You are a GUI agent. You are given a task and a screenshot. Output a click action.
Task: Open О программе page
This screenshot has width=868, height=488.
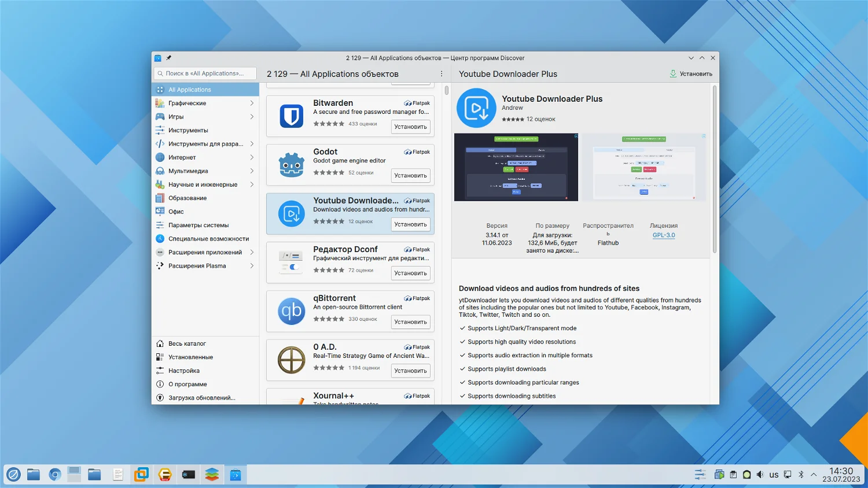point(205,385)
